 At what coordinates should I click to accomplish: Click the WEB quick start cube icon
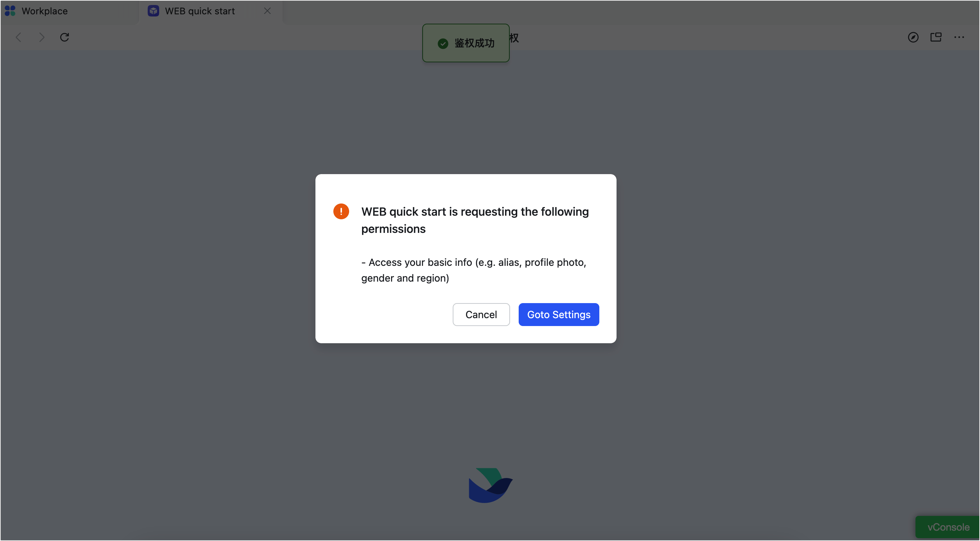[153, 11]
